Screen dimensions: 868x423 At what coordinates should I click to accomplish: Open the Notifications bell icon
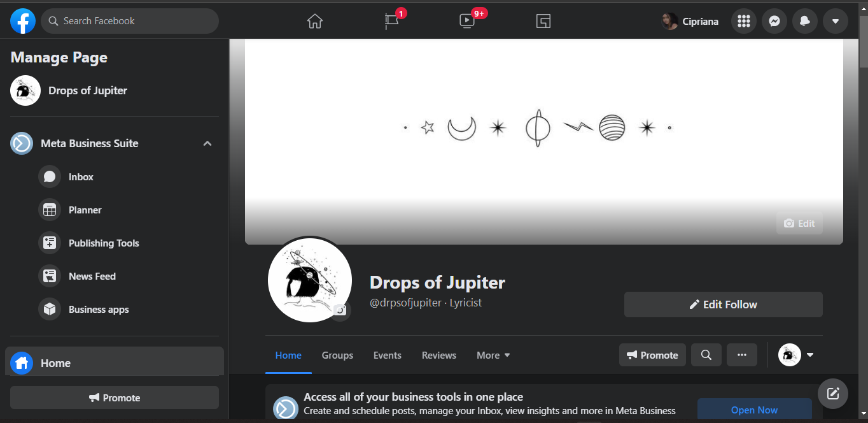[805, 21]
